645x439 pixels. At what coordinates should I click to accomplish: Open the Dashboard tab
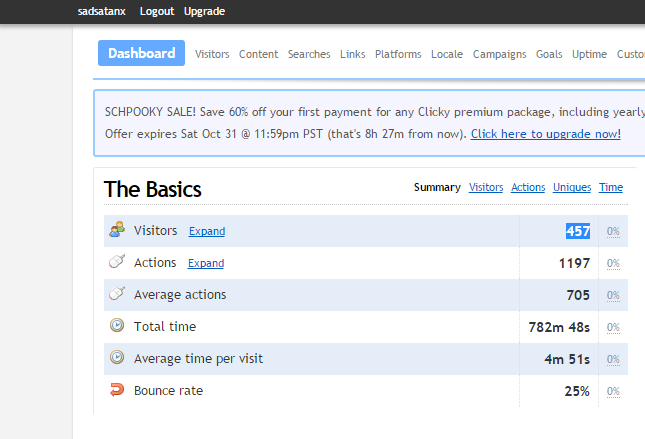tap(141, 54)
